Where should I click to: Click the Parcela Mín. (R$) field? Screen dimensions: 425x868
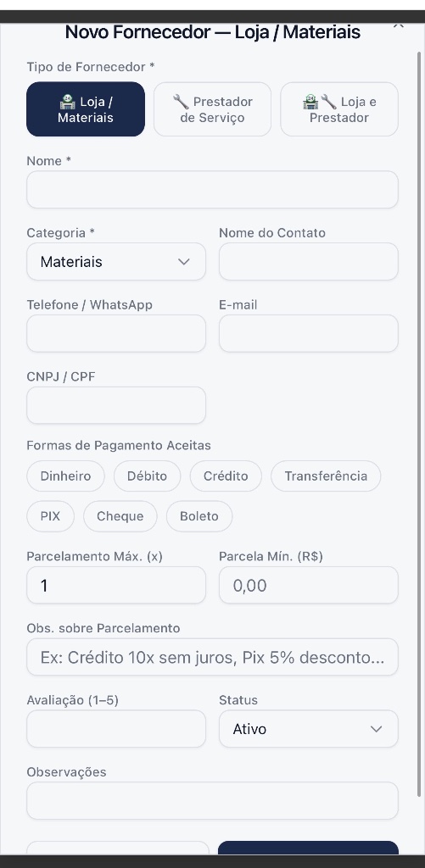(x=309, y=585)
